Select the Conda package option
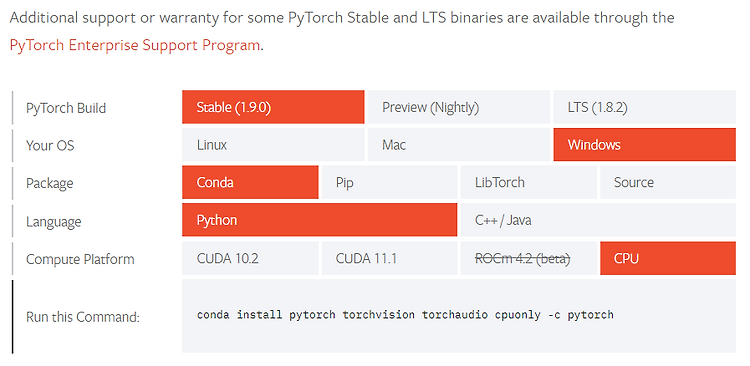750x366 pixels. point(250,182)
